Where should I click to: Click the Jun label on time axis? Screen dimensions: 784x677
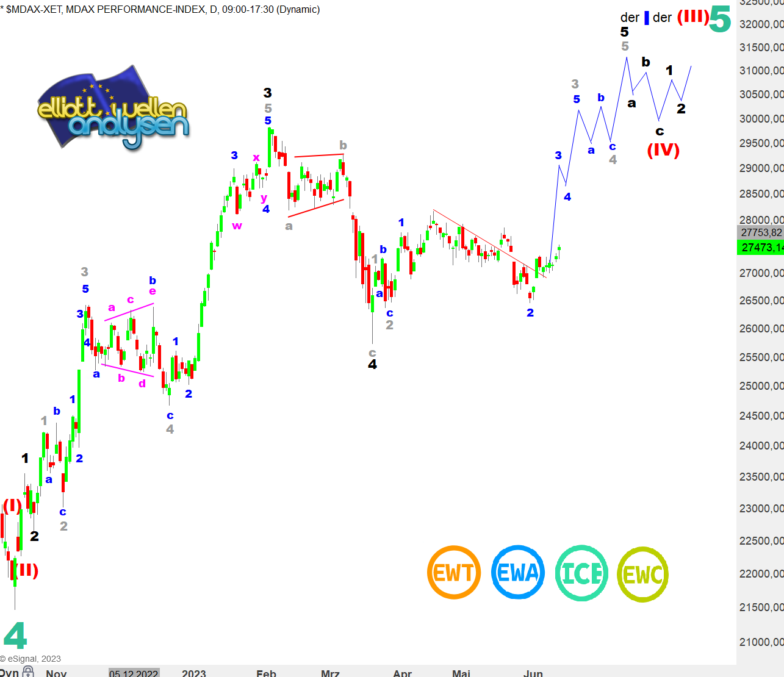tap(533, 673)
